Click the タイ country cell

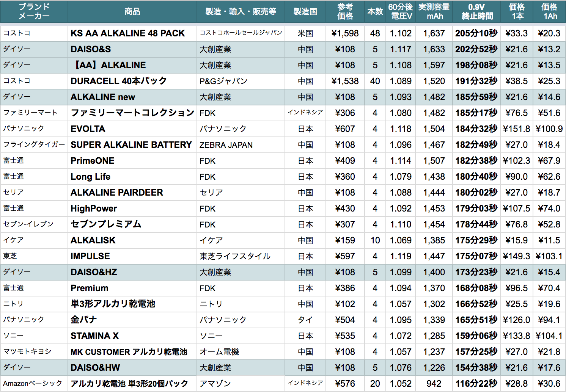pyautogui.click(x=305, y=320)
